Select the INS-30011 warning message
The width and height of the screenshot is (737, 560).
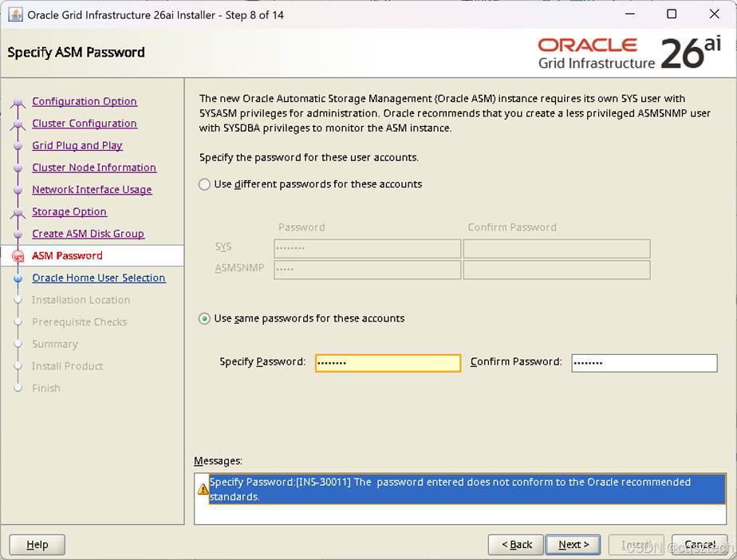pos(467,490)
